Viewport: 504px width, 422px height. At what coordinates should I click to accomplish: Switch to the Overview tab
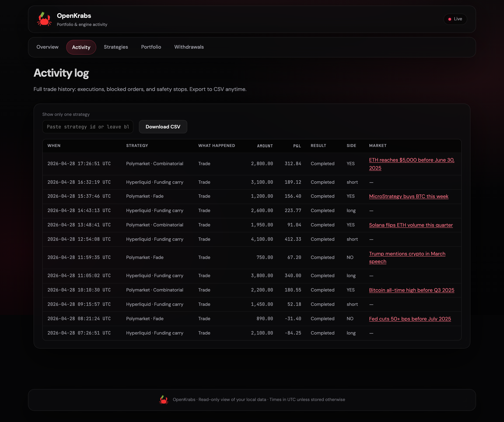pos(47,47)
